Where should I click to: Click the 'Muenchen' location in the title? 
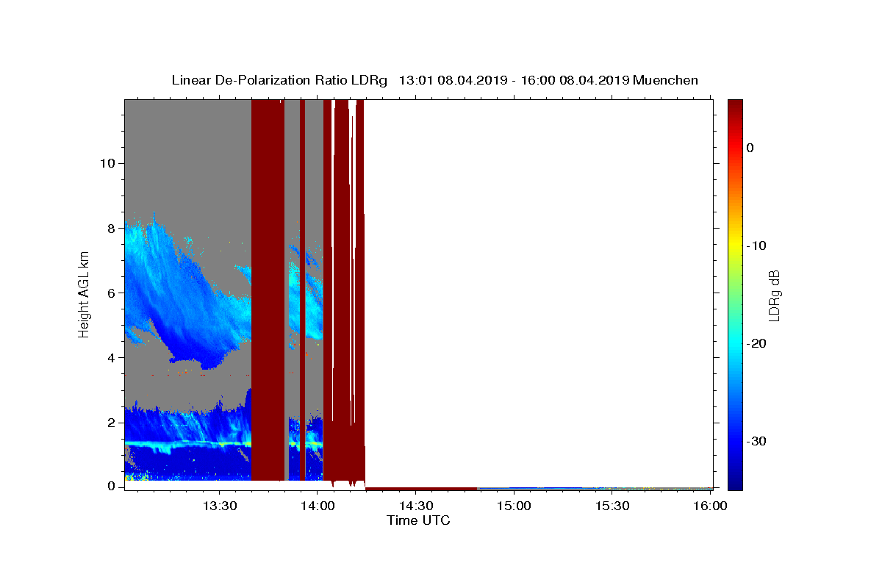(x=665, y=80)
